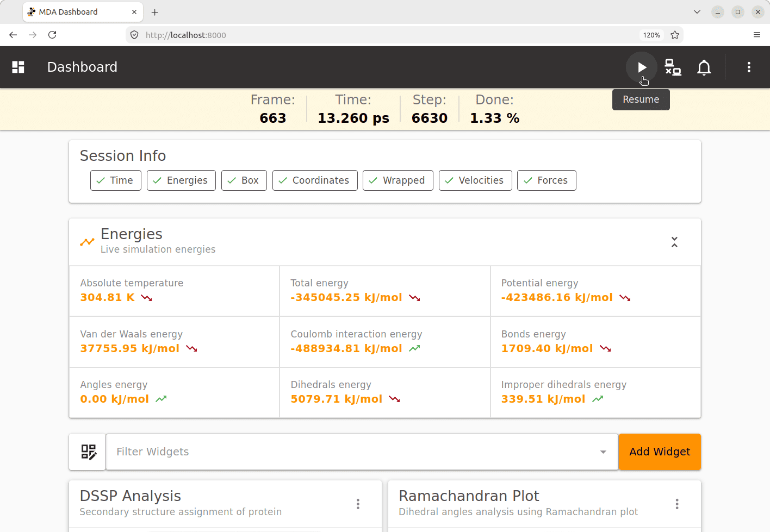
Task: Click the Add Widget button
Action: tap(660, 452)
